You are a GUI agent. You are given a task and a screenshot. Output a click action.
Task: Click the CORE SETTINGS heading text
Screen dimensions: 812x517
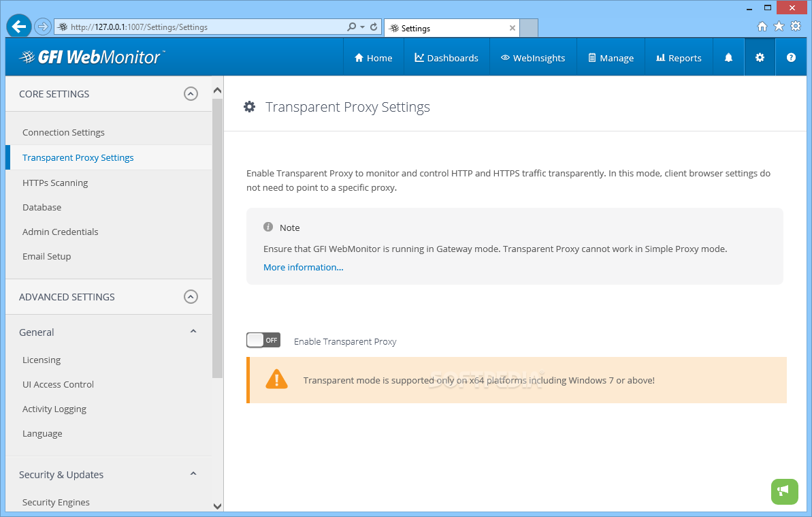[x=54, y=94]
